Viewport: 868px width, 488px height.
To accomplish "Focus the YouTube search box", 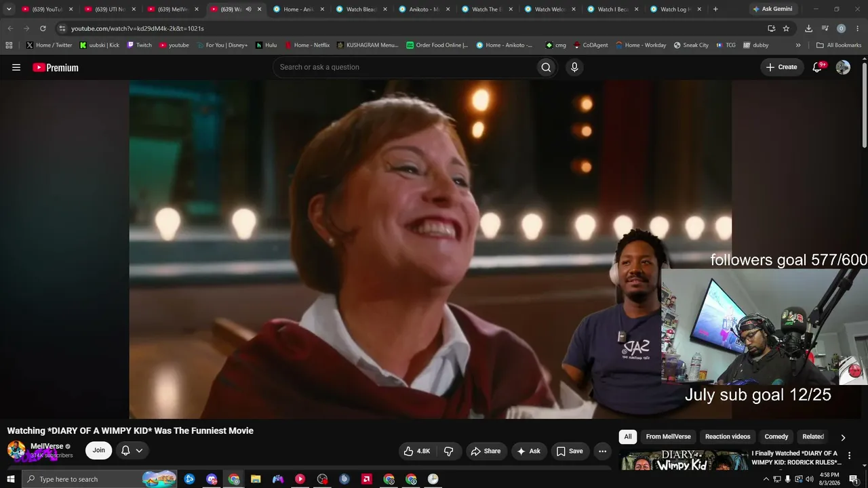I will point(405,67).
